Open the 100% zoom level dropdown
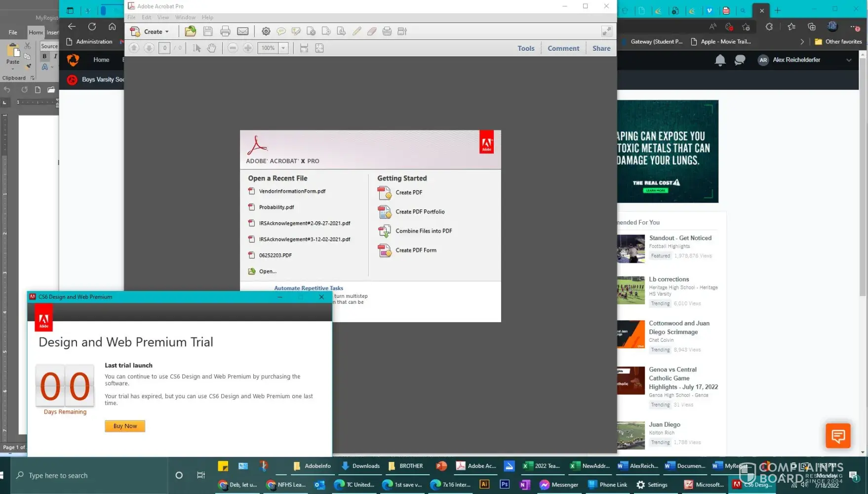868x494 pixels. pyautogui.click(x=283, y=48)
